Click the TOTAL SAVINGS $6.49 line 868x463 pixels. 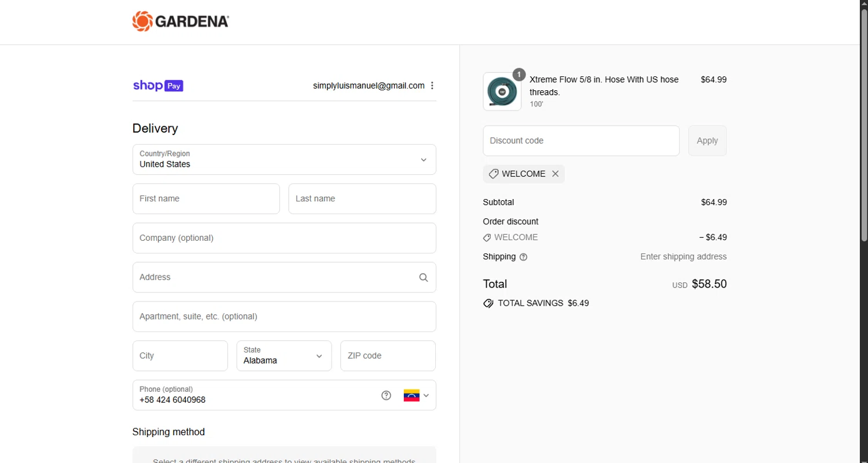536,303
